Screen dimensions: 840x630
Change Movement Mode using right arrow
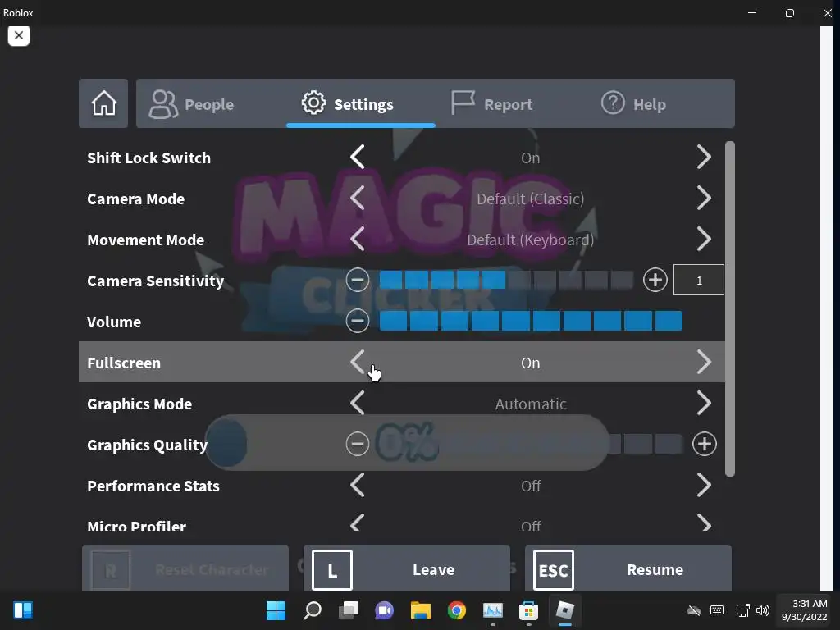pyautogui.click(x=704, y=240)
